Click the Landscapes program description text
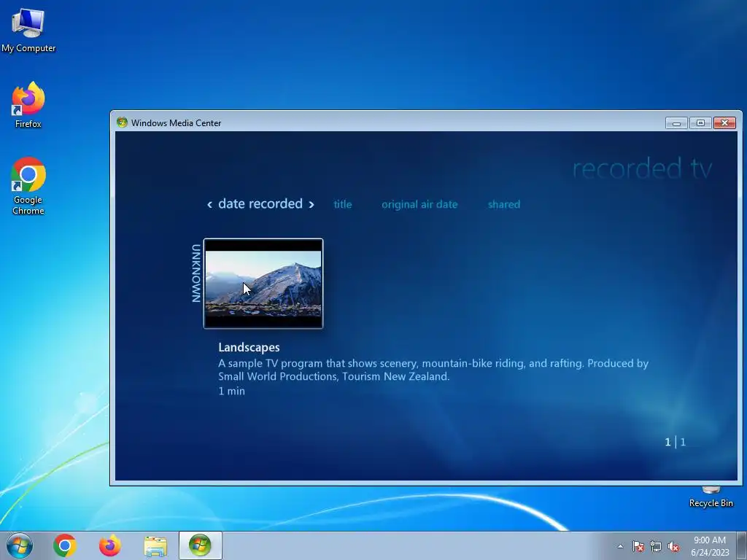The height and width of the screenshot is (560, 747). [x=433, y=370]
